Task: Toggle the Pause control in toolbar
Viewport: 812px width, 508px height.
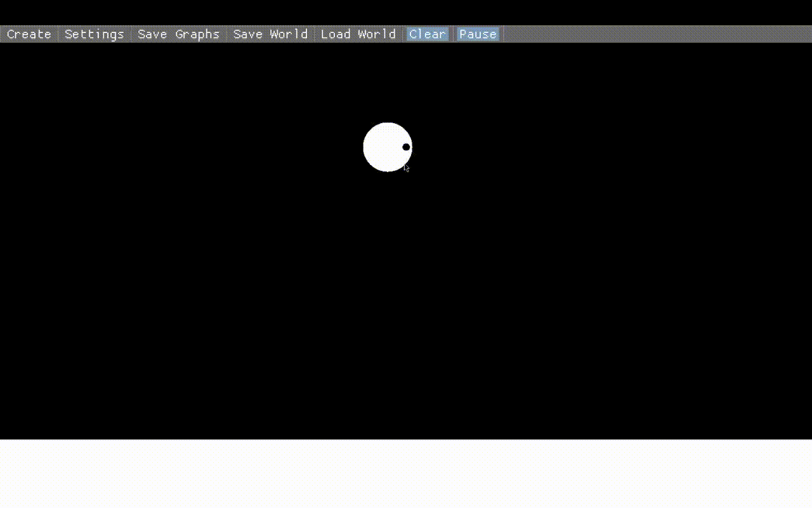Action: 478,34
